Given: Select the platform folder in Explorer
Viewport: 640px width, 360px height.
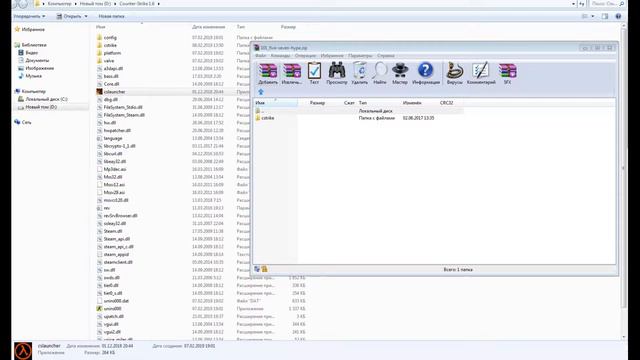Looking at the screenshot, I should 109,53.
